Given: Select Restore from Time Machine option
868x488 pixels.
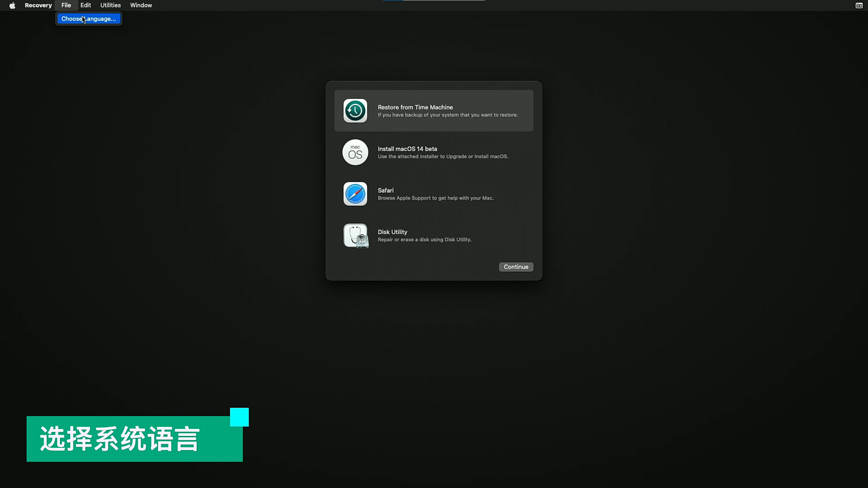Looking at the screenshot, I should (x=415, y=107).
